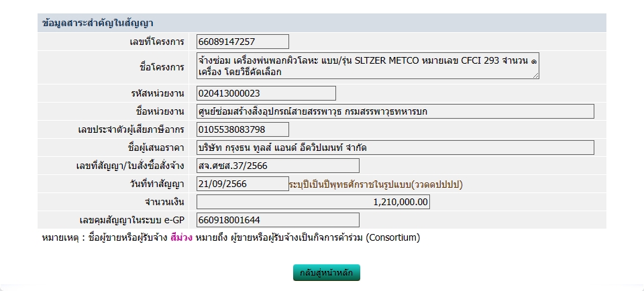The width and height of the screenshot is (644, 291).
Task: Click the Buddhist-year date format hint text
Action: [376, 184]
